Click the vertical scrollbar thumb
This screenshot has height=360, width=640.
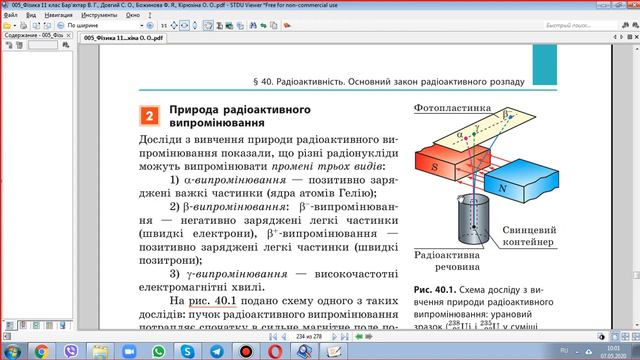(636, 276)
